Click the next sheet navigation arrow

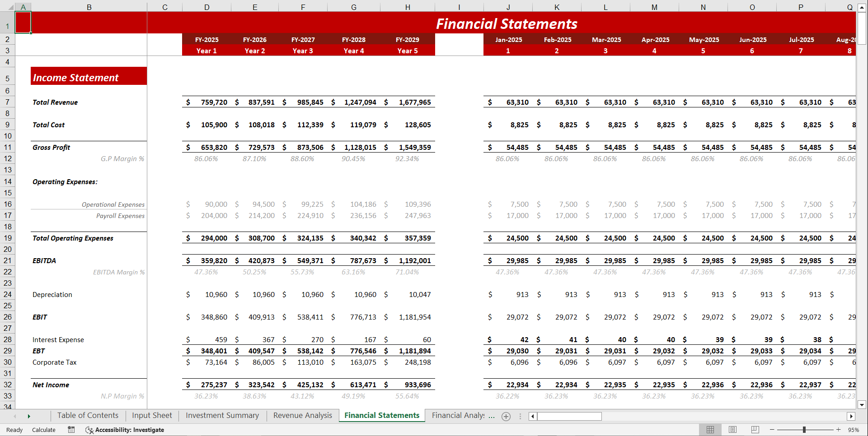[29, 416]
